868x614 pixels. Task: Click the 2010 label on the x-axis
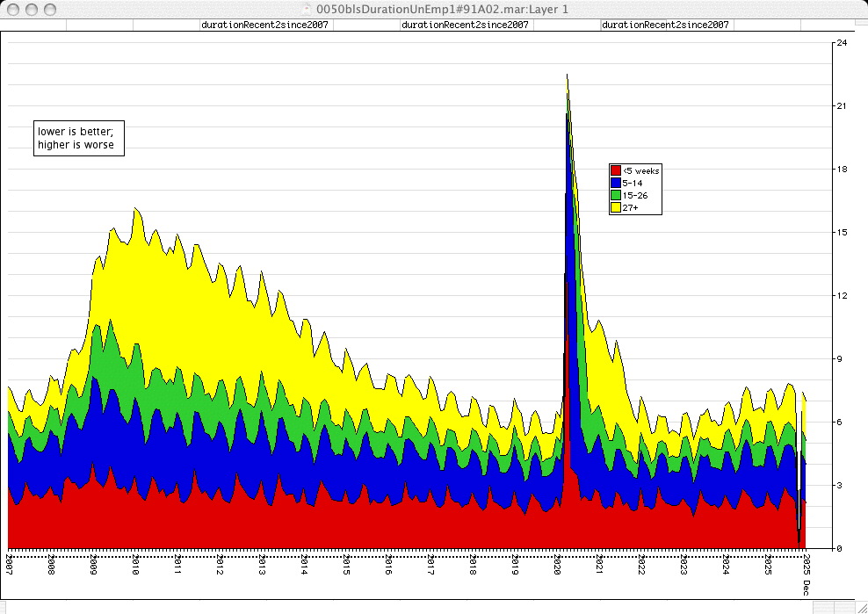tap(136, 564)
